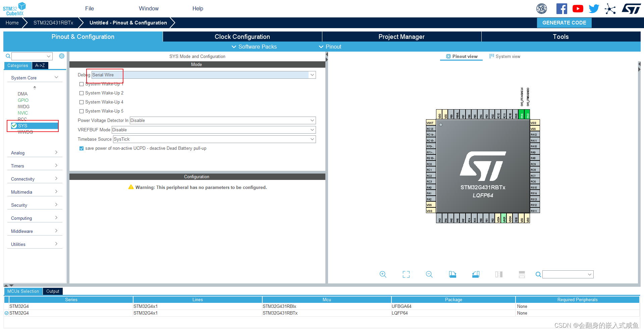Switch to Project Manager tab
The height and width of the screenshot is (332, 644).
coord(401,37)
